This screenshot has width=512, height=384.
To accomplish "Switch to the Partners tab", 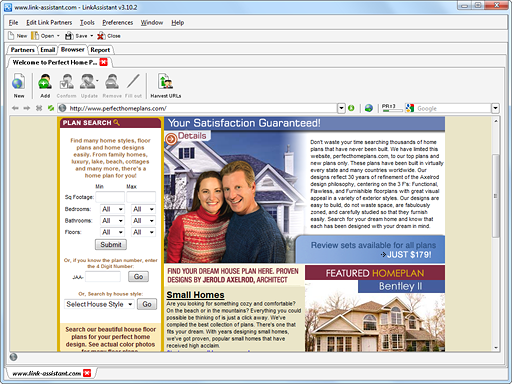I will point(22,50).
